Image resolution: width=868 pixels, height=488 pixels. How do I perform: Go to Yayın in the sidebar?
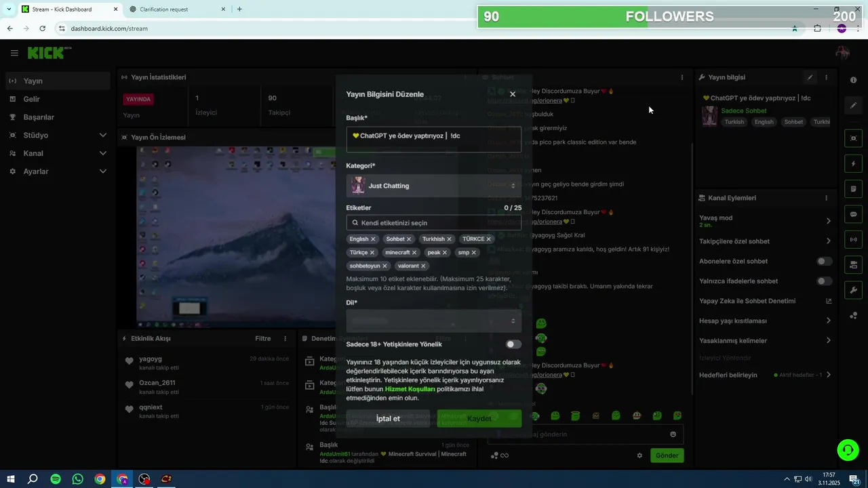pyautogui.click(x=58, y=81)
